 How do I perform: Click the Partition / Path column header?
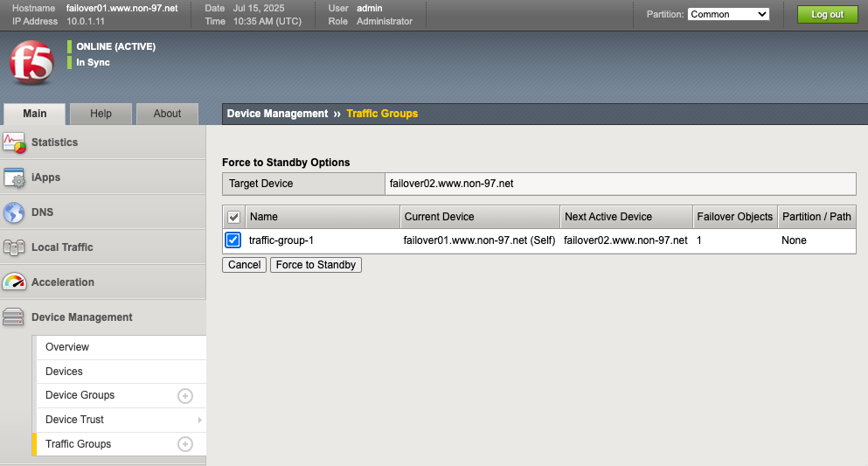(x=817, y=217)
